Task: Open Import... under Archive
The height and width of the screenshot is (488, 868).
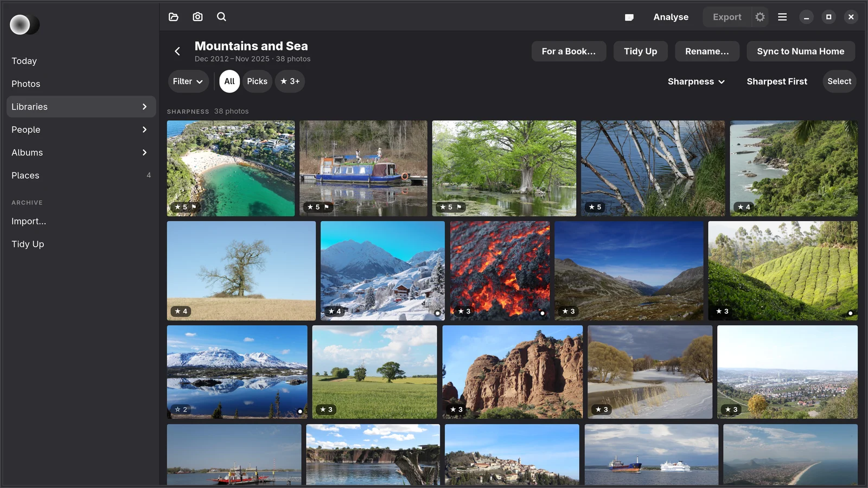Action: (81, 221)
